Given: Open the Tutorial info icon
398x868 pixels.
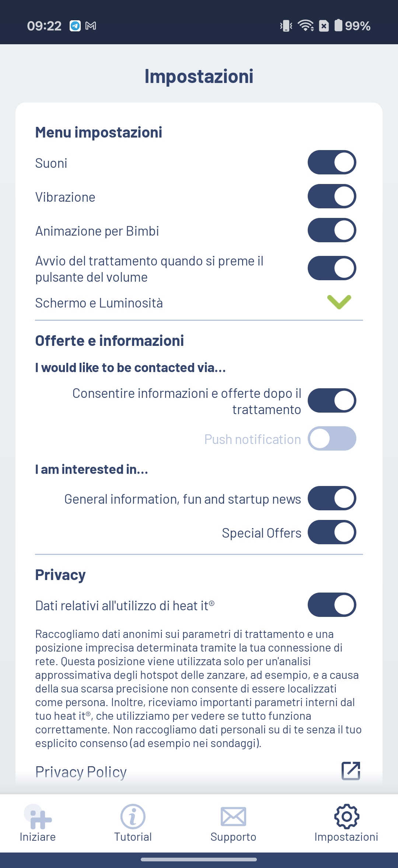Looking at the screenshot, I should [x=133, y=816].
